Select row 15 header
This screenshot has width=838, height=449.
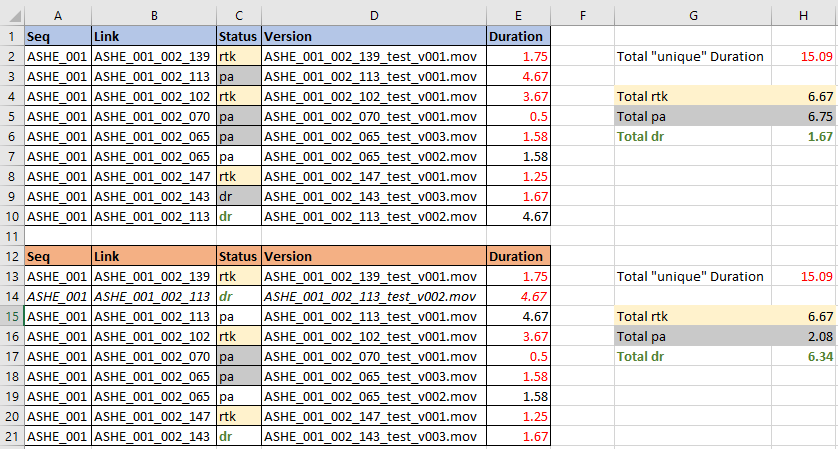pyautogui.click(x=12, y=316)
